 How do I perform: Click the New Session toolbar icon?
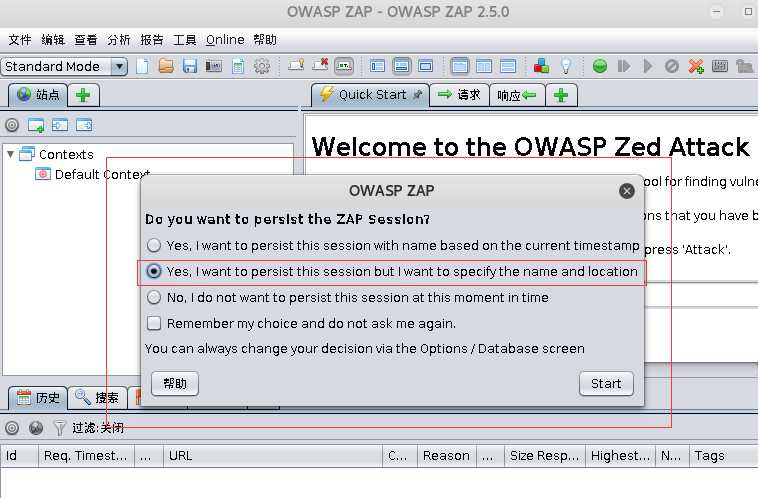(143, 66)
